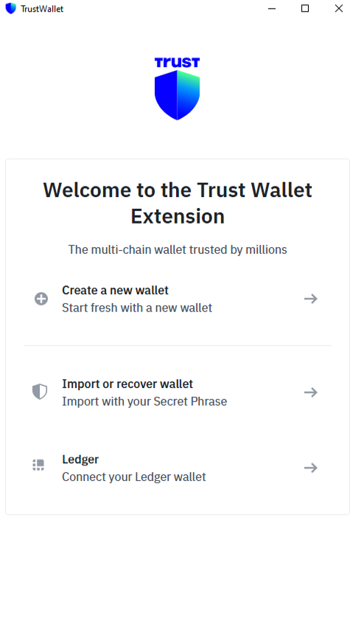
Task: Click the plus icon beside Create a new wallet
Action: click(x=41, y=299)
